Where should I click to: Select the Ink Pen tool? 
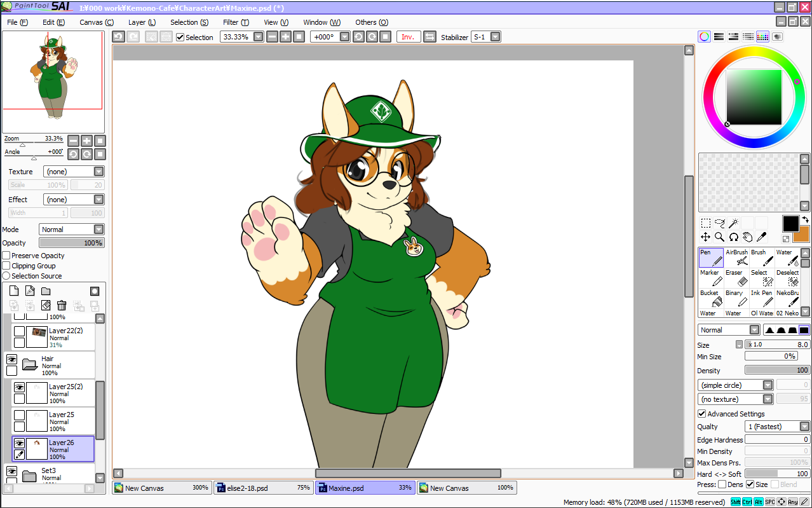tap(762, 298)
